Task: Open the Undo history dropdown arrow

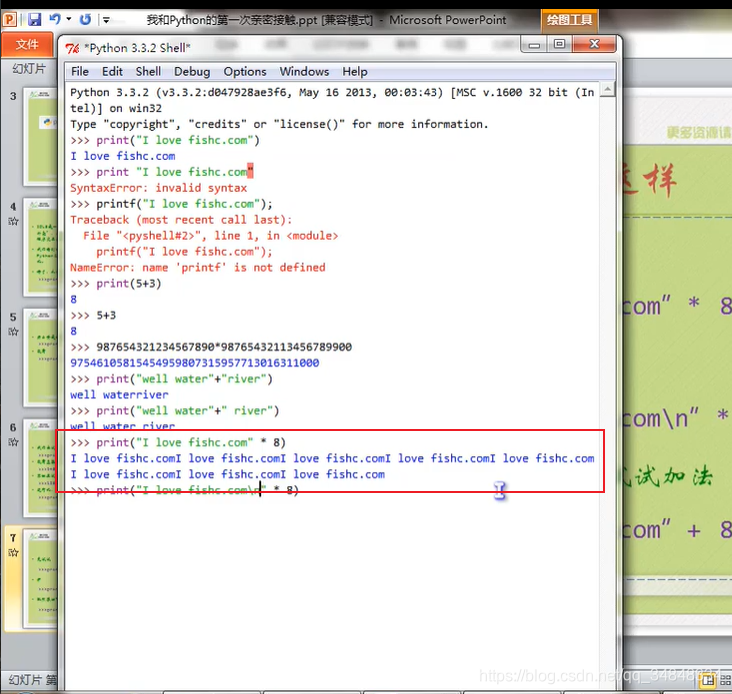Action: [x=69, y=19]
